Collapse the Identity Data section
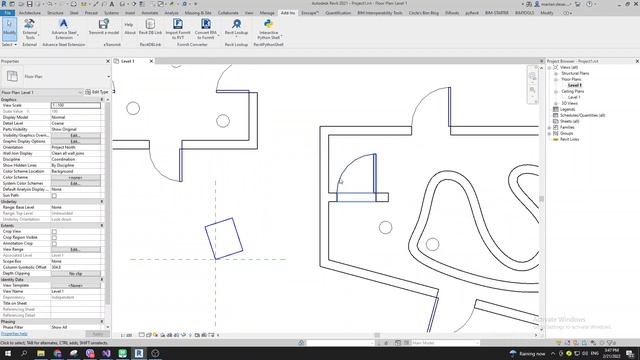This screenshot has height=360, width=640. pyautogui.click(x=102, y=280)
